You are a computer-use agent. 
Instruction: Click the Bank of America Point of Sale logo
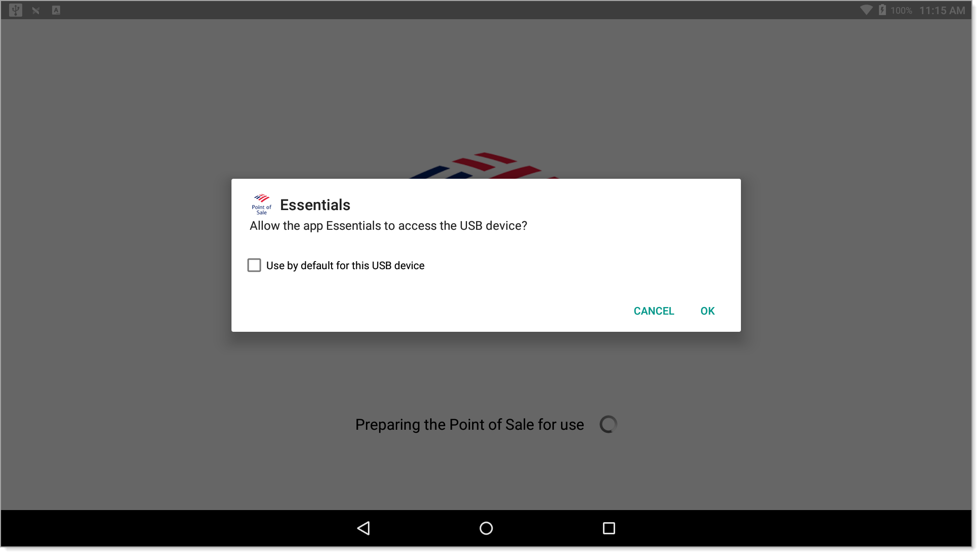pos(262,204)
